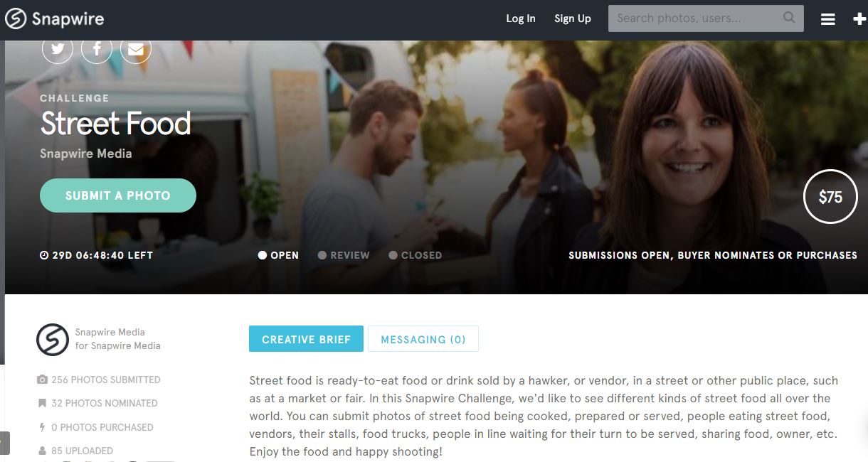Select the CLOSED status indicator

click(416, 255)
